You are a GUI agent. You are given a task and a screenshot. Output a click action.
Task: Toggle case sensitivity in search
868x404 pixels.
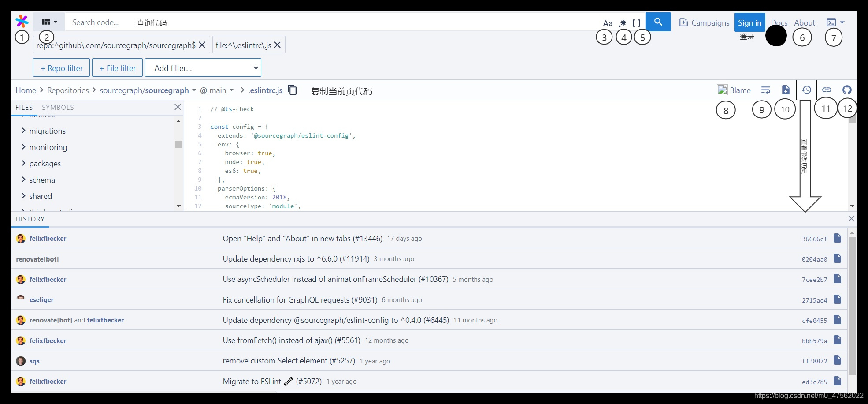coord(607,22)
